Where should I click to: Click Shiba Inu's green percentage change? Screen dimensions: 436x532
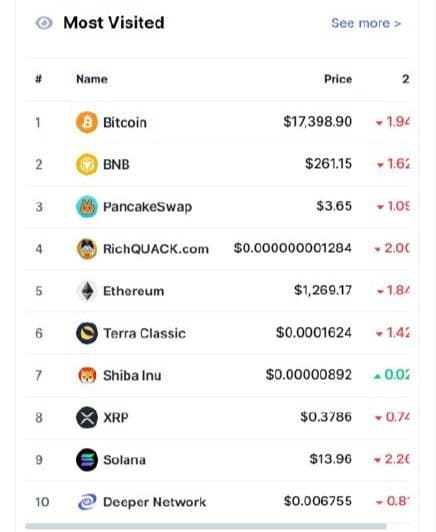392,375
